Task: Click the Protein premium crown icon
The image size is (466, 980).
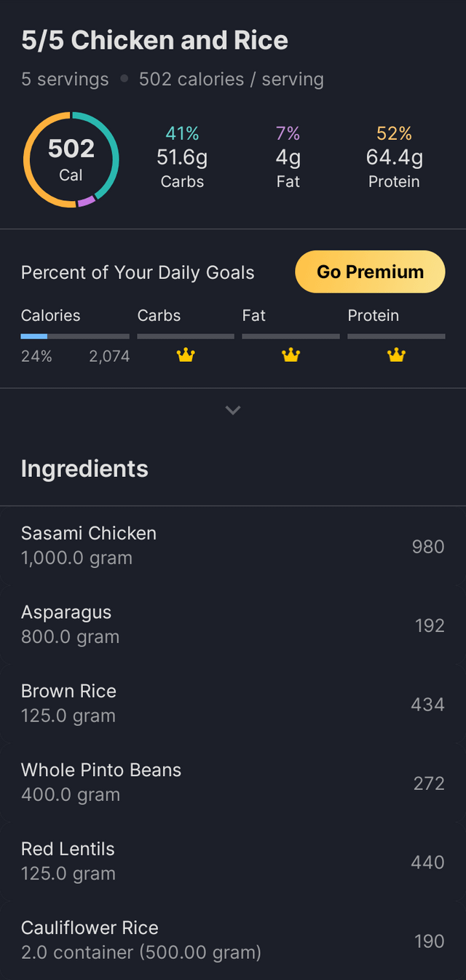Action: pos(396,355)
